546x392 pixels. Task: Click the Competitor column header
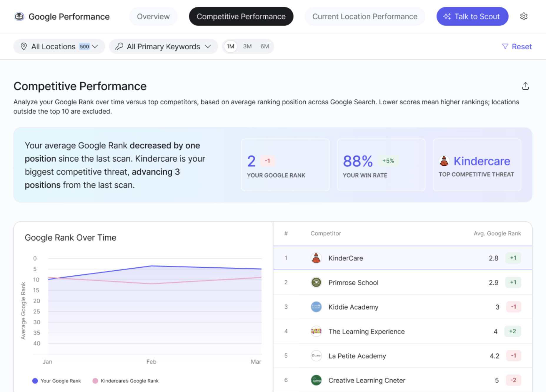tap(326, 233)
